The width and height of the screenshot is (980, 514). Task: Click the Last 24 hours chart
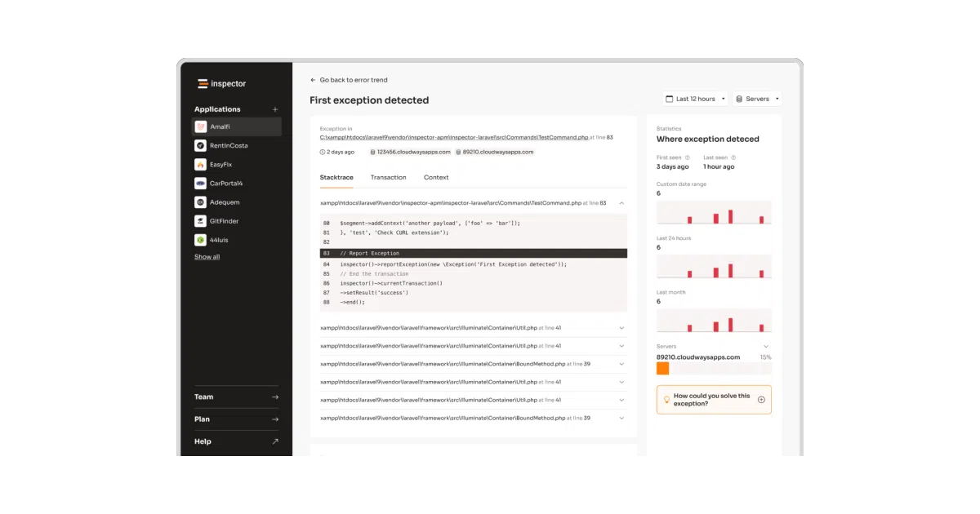(714, 266)
